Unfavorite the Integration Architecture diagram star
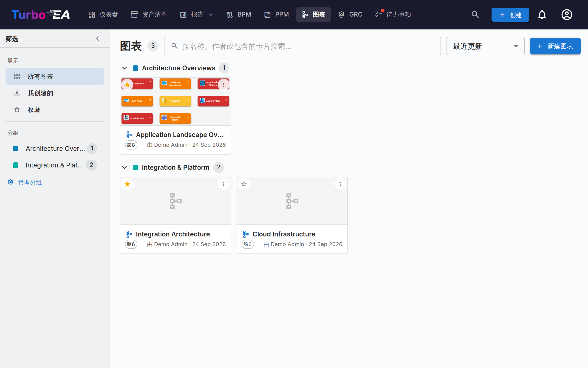 (x=127, y=184)
